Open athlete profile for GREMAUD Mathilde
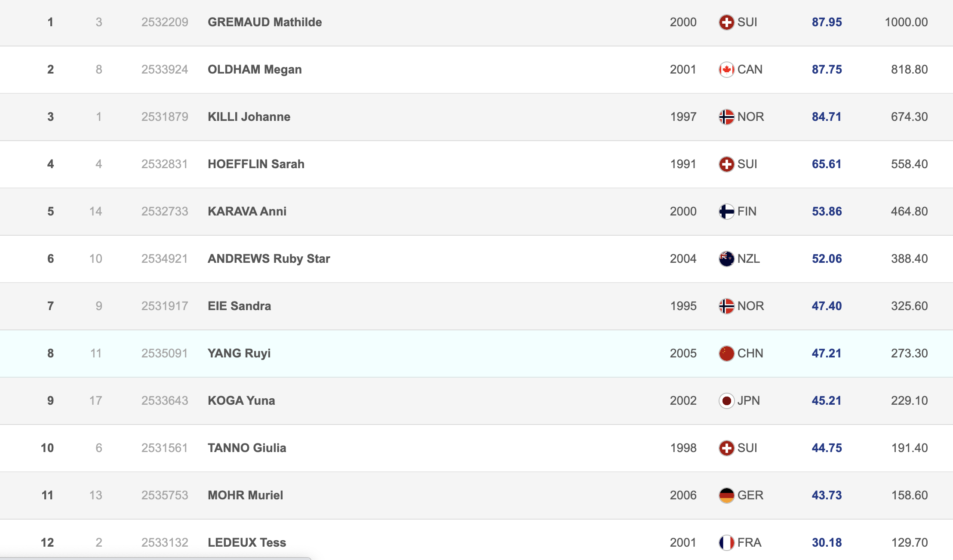The height and width of the screenshot is (560, 953). [264, 22]
